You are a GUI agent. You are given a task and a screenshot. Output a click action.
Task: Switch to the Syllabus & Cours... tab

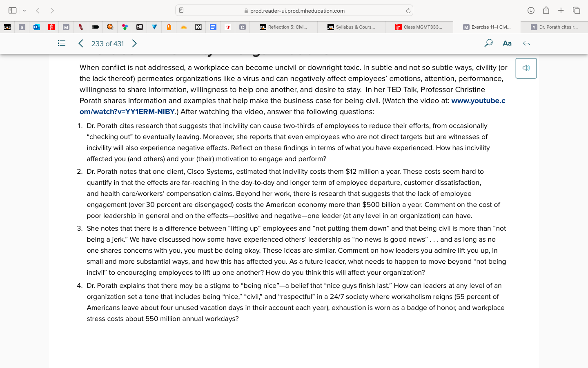351,27
